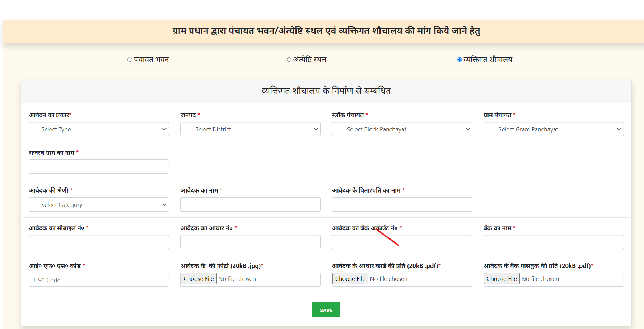Image resolution: width=644 pixels, height=329 pixels.
Task: Click the बैंक का नाम input field
Action: coord(553,242)
